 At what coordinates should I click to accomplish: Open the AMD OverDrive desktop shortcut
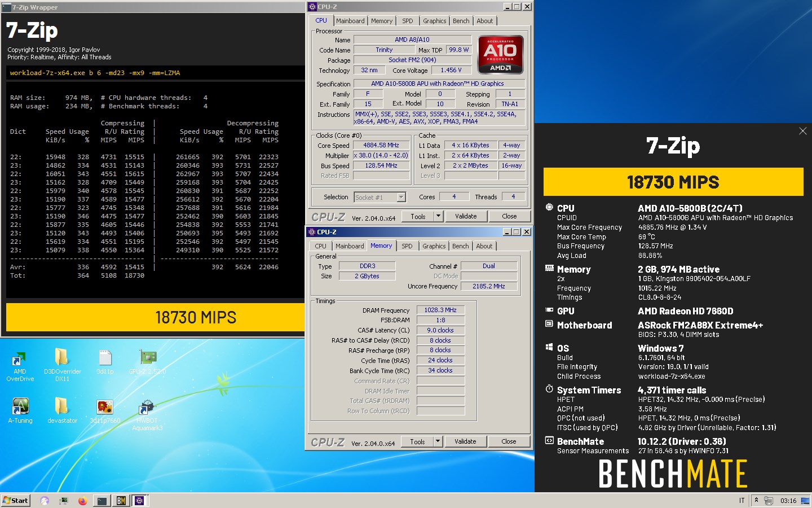tap(20, 365)
